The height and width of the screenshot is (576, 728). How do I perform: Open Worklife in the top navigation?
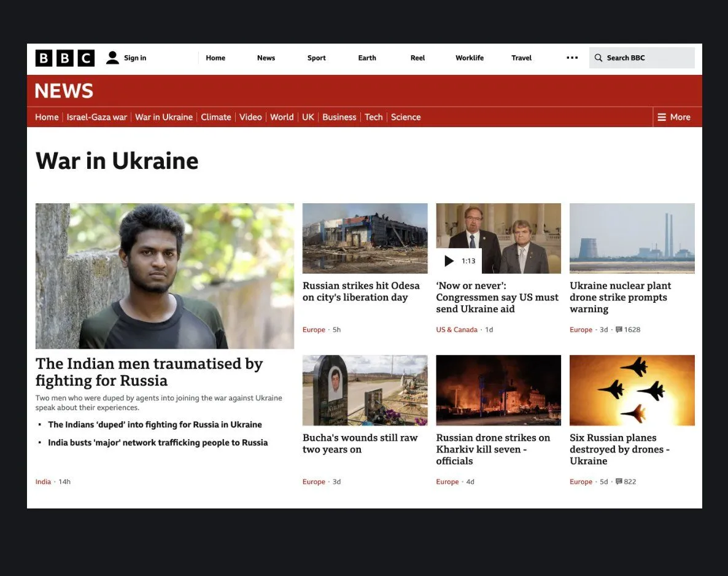click(470, 58)
